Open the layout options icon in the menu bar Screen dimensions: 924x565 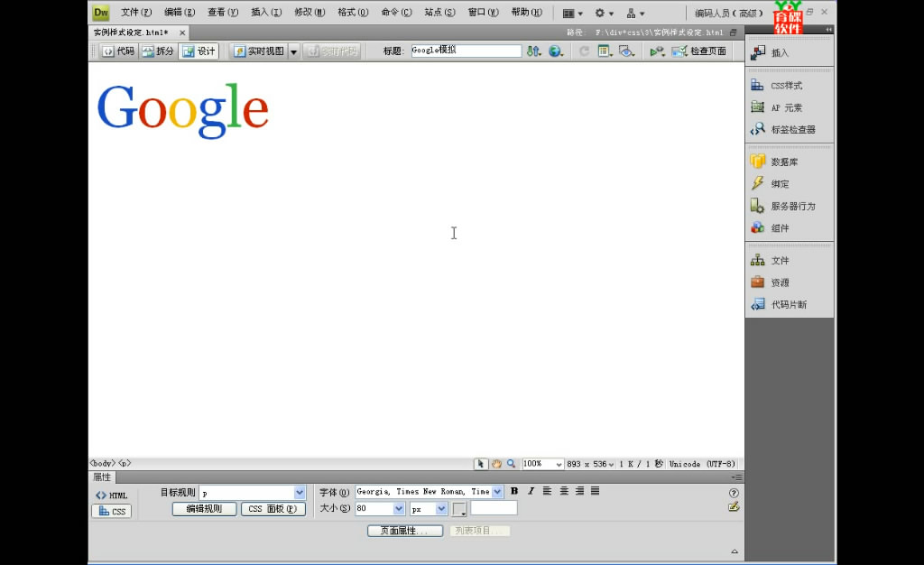point(572,13)
